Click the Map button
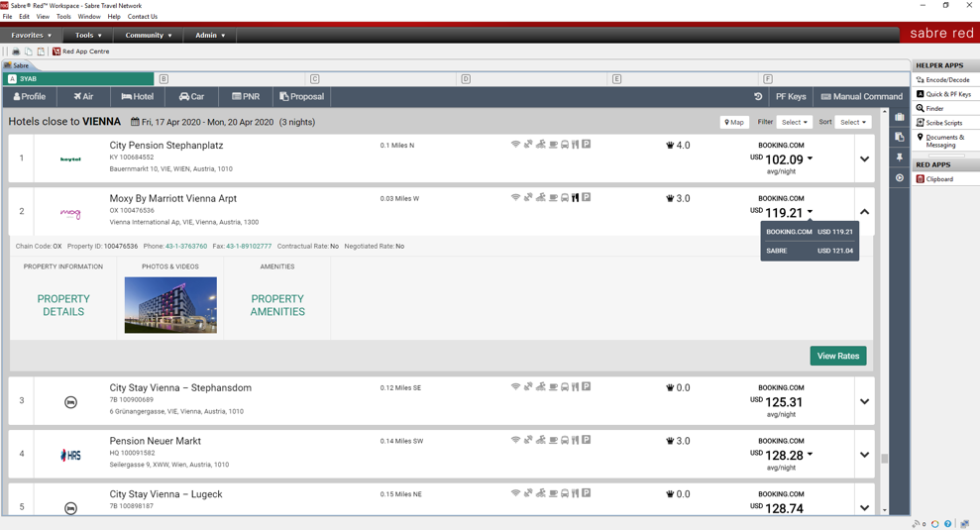980x530 pixels. coord(734,122)
